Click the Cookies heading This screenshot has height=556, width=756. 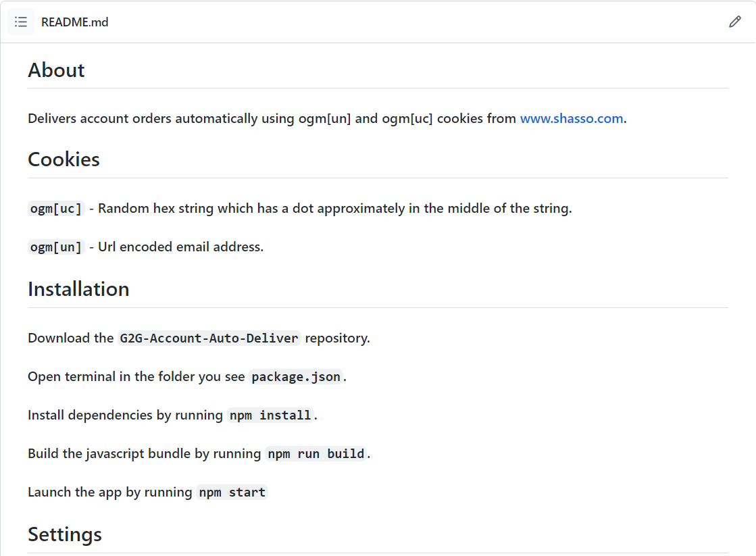pos(64,159)
